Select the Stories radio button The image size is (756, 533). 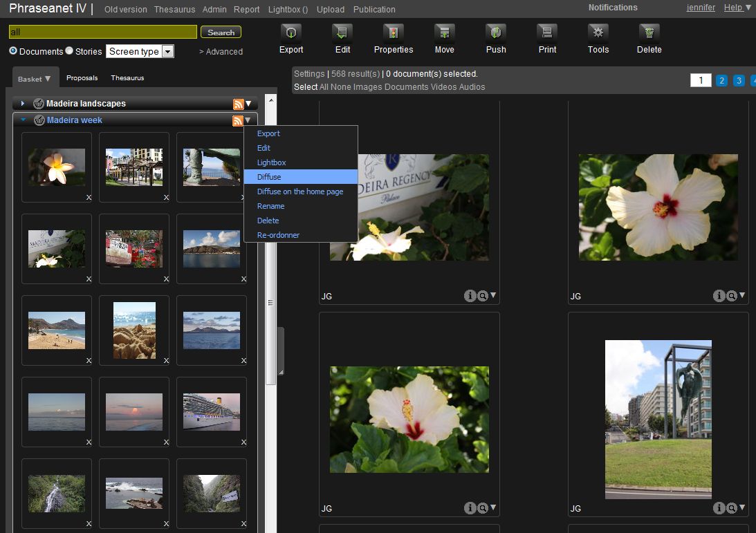69,51
